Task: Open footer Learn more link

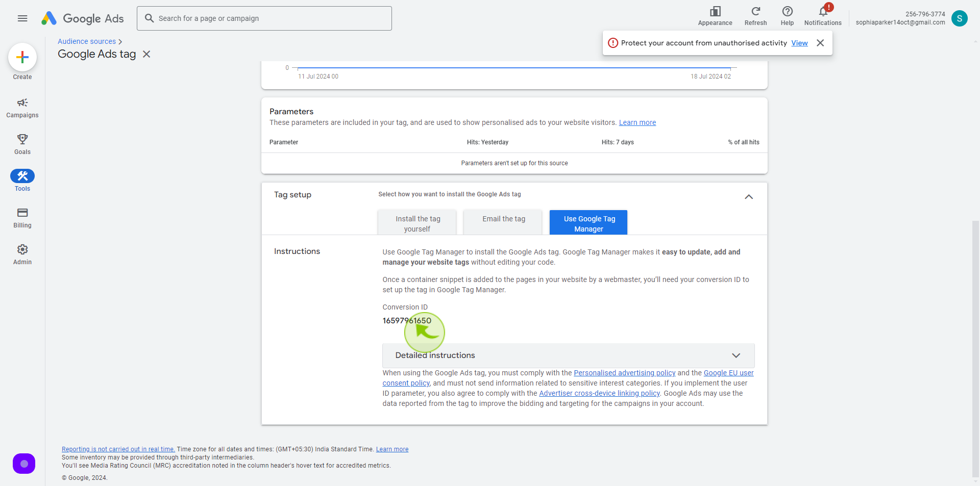Action: (392, 449)
